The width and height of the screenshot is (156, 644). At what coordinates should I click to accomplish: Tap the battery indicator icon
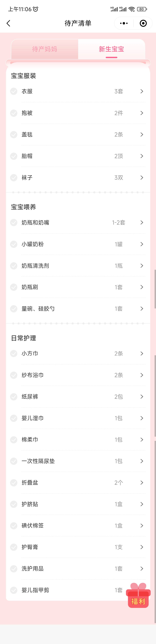(142, 9)
